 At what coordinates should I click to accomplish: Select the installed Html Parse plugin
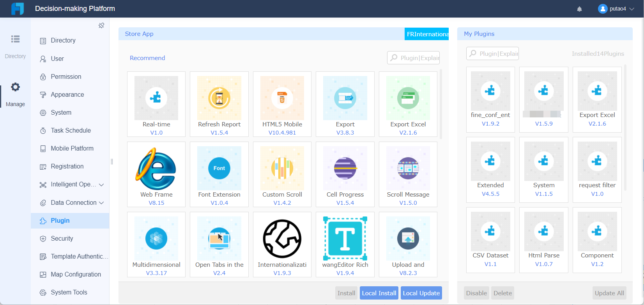click(x=544, y=239)
